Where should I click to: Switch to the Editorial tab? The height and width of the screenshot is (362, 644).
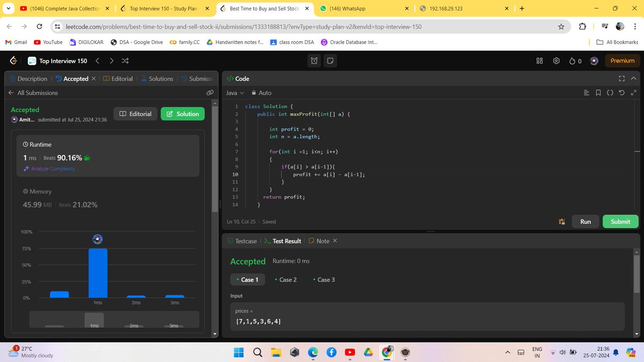pos(118,79)
